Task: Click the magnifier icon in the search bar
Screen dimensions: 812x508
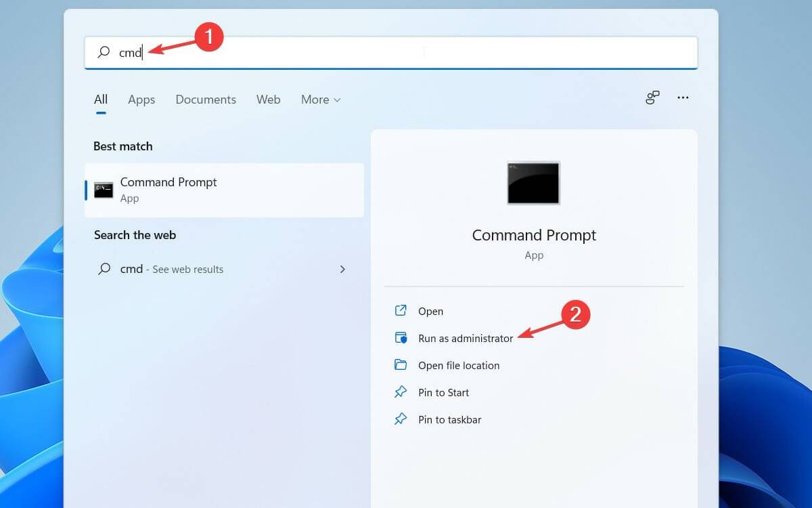Action: tap(104, 51)
